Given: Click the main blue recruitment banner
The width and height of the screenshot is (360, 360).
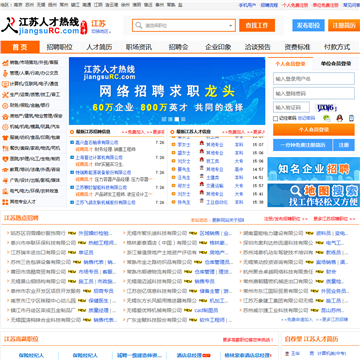Looking at the screenshot, I should [167, 91].
